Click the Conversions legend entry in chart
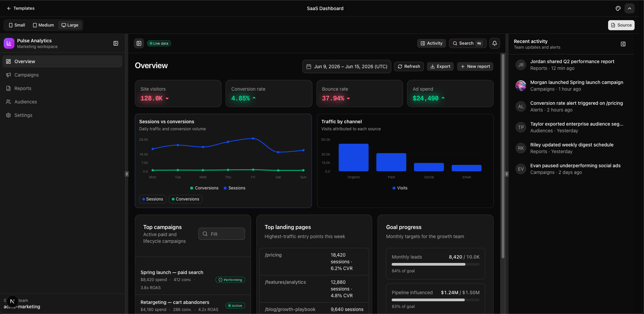 204,188
